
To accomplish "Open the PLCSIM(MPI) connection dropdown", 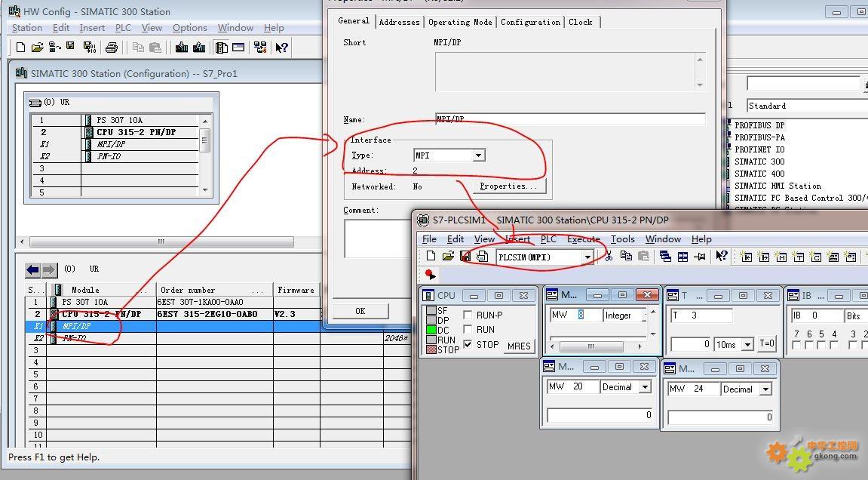I will pos(587,257).
